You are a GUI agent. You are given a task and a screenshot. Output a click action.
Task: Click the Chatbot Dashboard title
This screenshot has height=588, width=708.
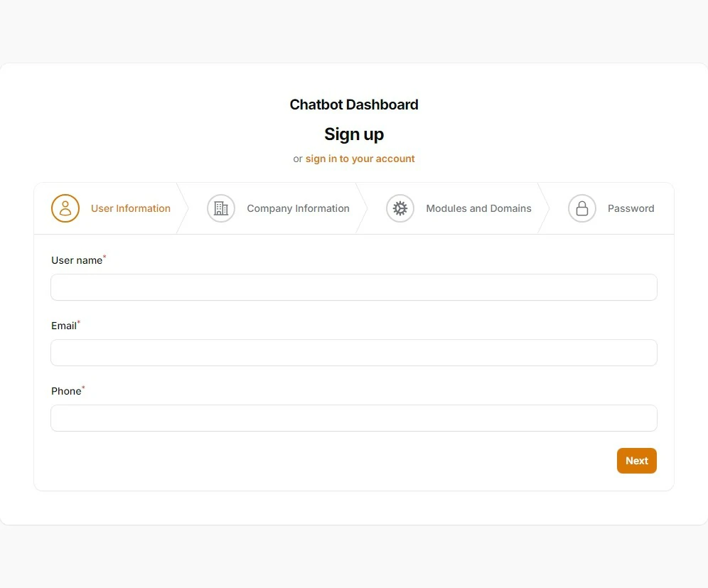tap(354, 105)
